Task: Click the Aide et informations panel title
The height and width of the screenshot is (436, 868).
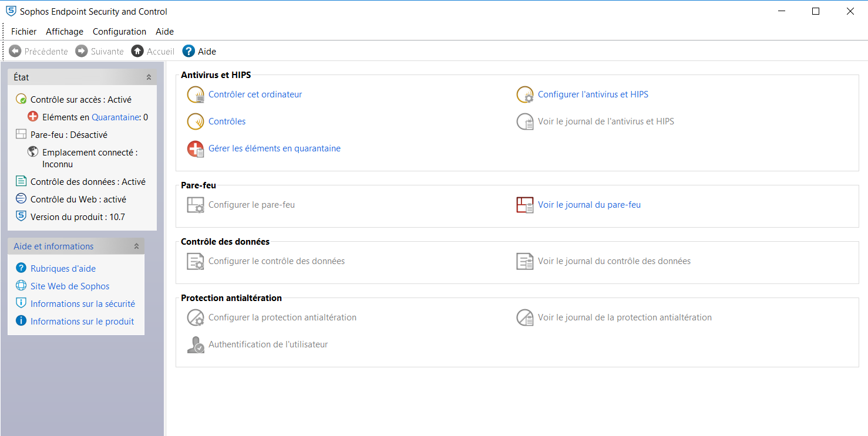Action: [53, 246]
